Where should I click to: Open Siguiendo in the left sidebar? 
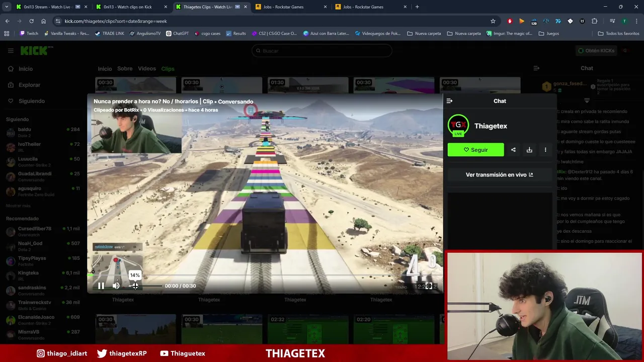click(31, 101)
